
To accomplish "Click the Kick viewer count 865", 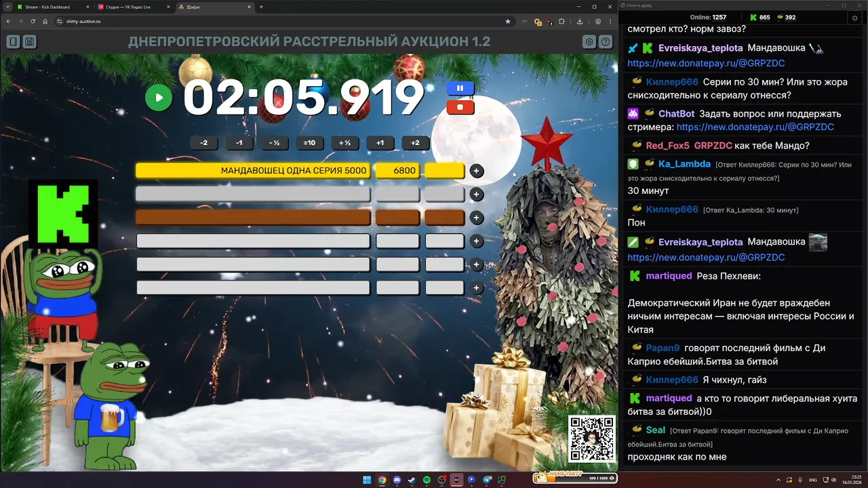I will pyautogui.click(x=759, y=18).
